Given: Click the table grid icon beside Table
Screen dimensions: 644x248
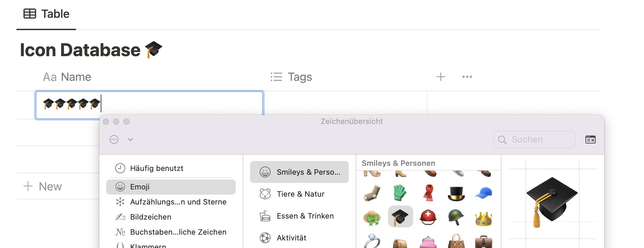Looking at the screenshot, I should (x=29, y=13).
